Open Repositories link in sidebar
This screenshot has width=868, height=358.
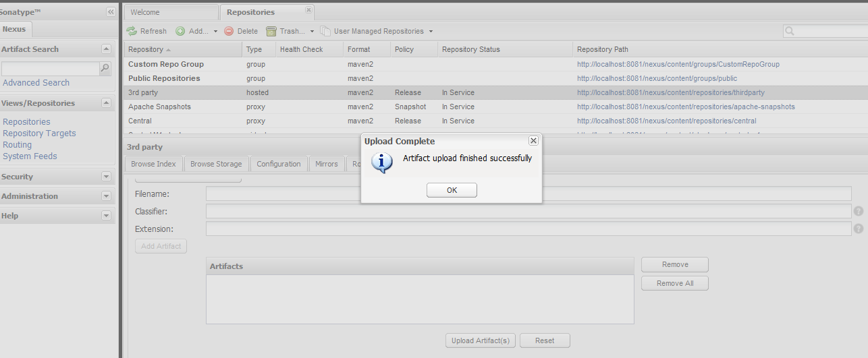(x=26, y=122)
